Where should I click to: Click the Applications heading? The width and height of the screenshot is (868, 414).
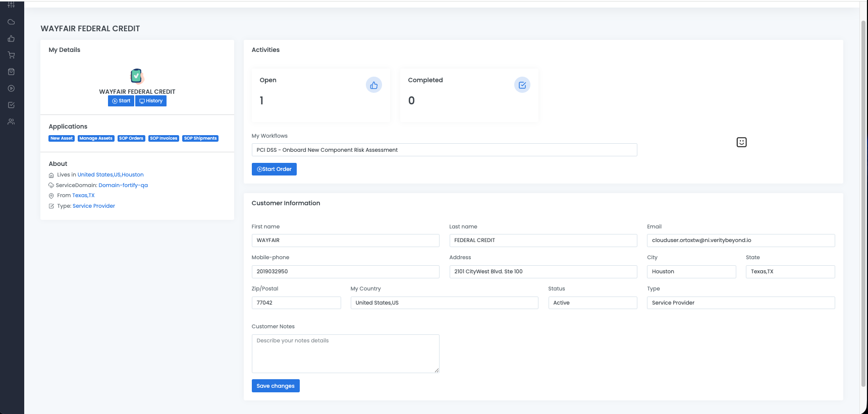click(68, 127)
